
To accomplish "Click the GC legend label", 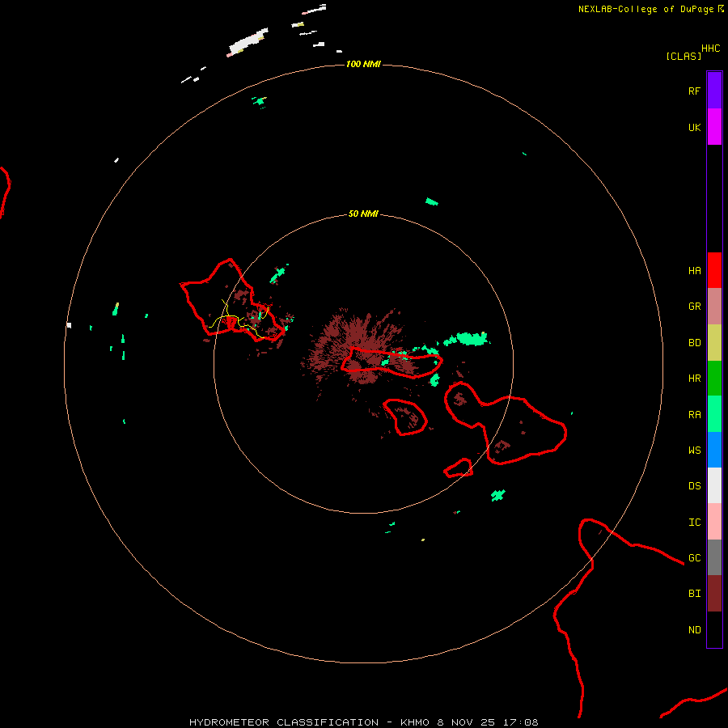I will point(694,558).
